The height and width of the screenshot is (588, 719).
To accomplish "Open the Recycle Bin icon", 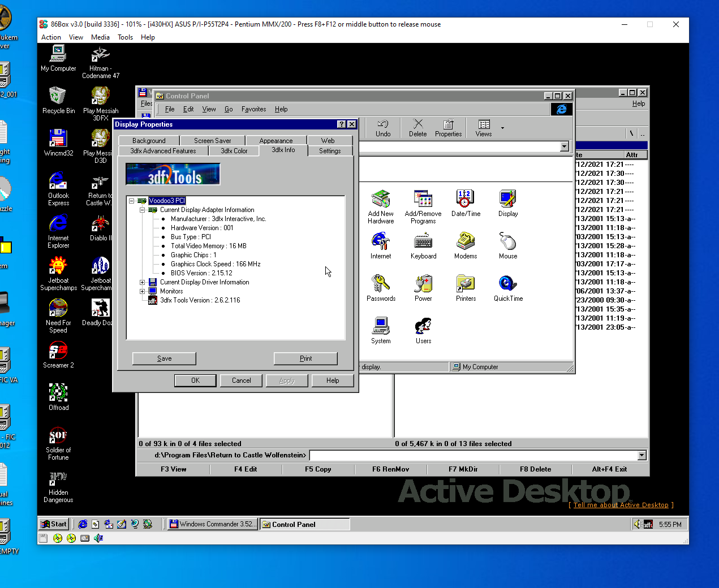I will click(58, 101).
